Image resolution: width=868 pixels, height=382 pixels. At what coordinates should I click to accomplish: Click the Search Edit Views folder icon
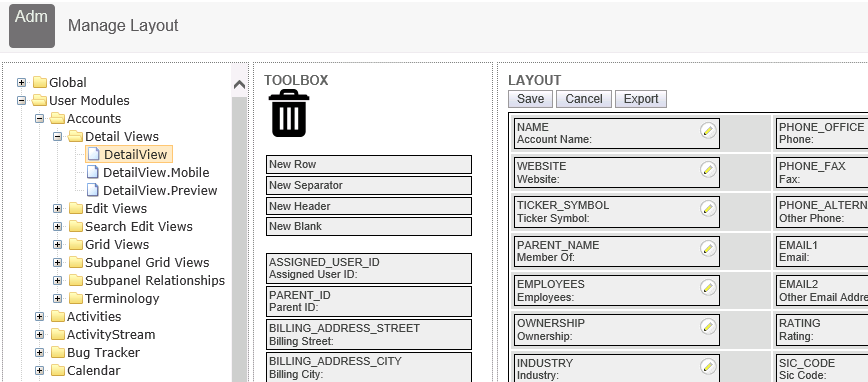tap(76, 226)
